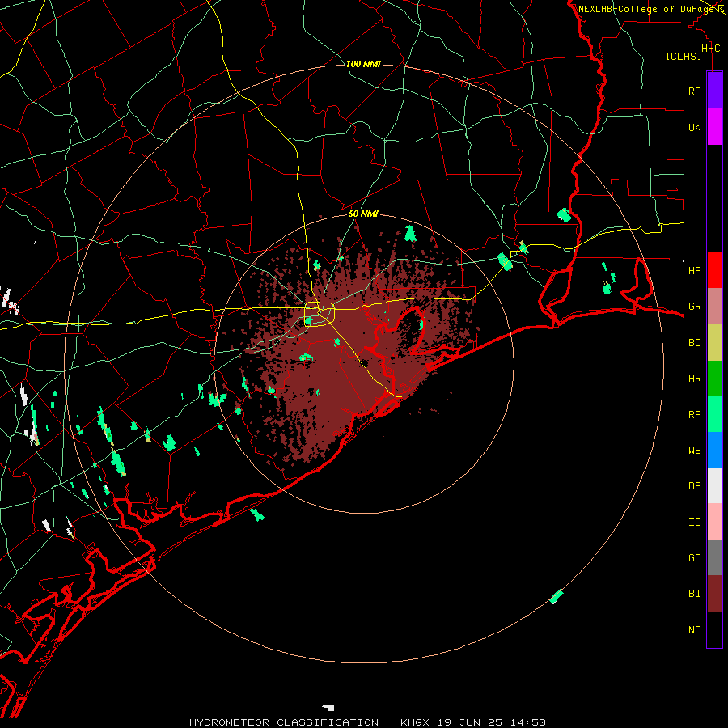Click the IC legend label
Image resolution: width=728 pixels, height=728 pixels.
click(x=694, y=523)
